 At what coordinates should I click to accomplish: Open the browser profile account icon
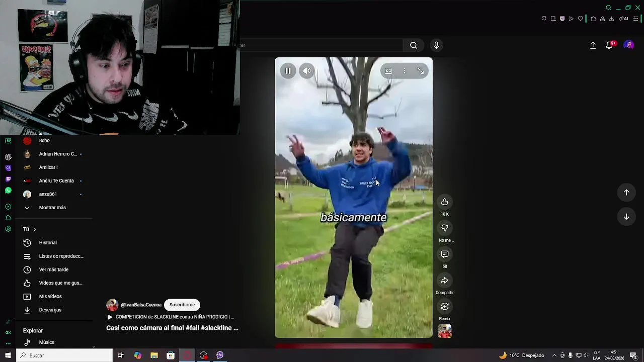point(602,19)
